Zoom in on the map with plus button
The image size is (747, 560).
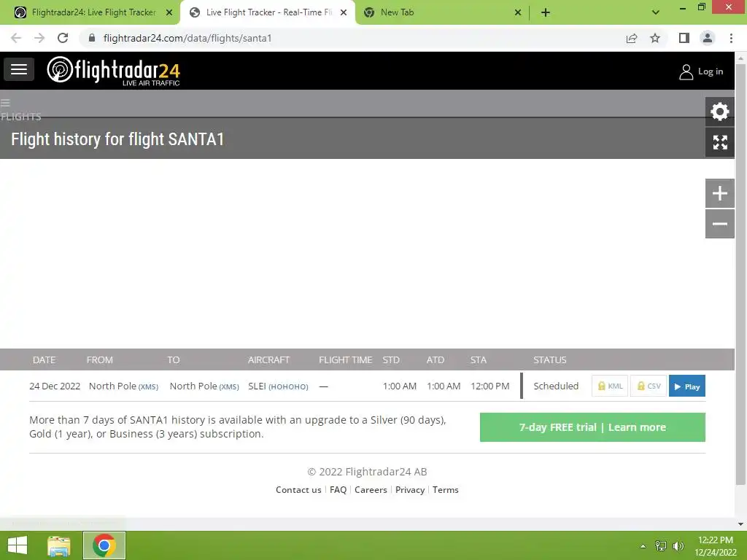coord(719,193)
